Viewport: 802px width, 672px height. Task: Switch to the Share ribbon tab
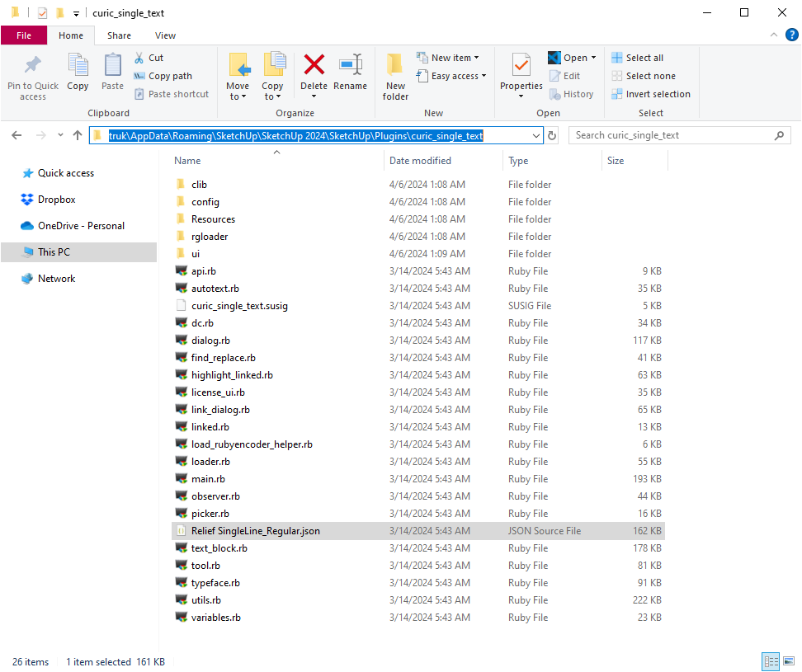coord(119,35)
